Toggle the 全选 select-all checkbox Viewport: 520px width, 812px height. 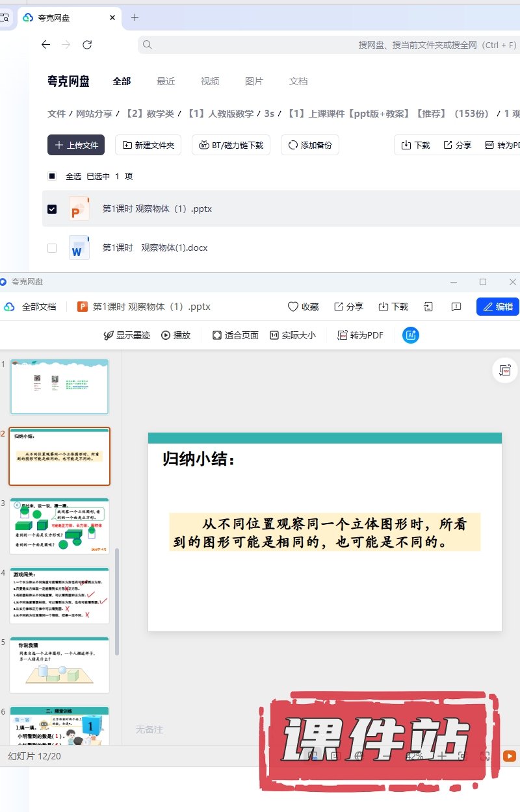coord(53,176)
